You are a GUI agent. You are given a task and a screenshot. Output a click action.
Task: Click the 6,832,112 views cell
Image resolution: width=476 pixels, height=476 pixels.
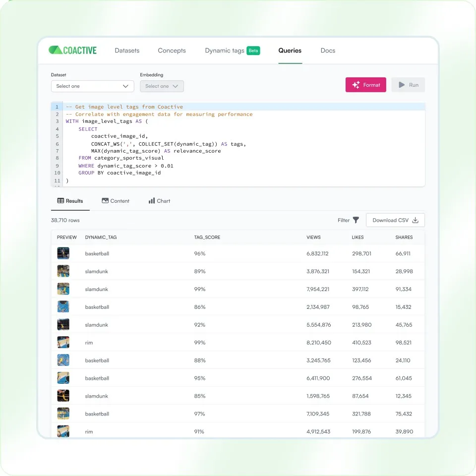(x=317, y=253)
